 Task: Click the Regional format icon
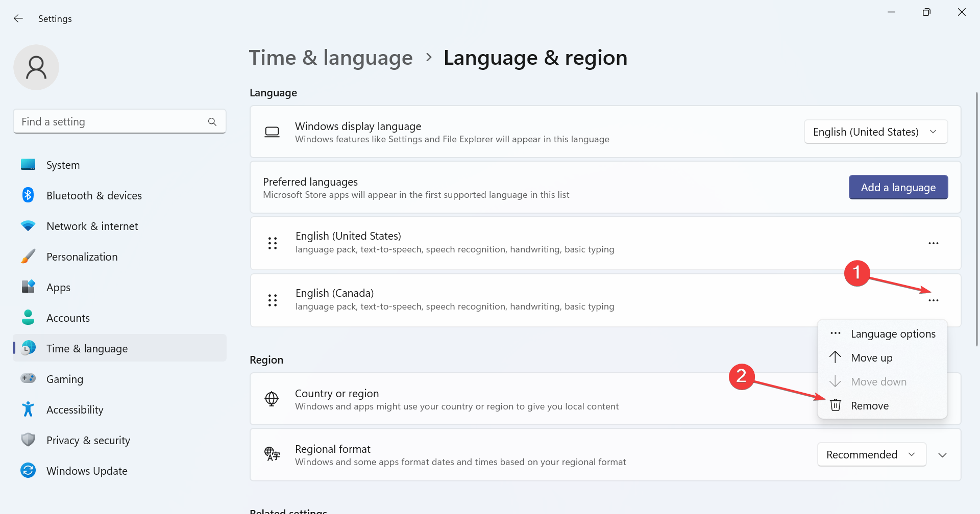(272, 454)
